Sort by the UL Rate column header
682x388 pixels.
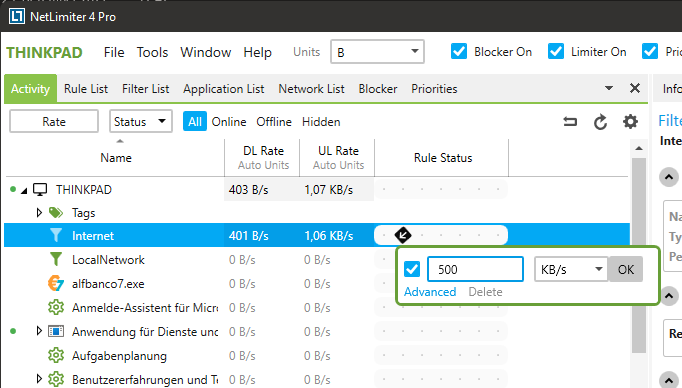[338, 157]
